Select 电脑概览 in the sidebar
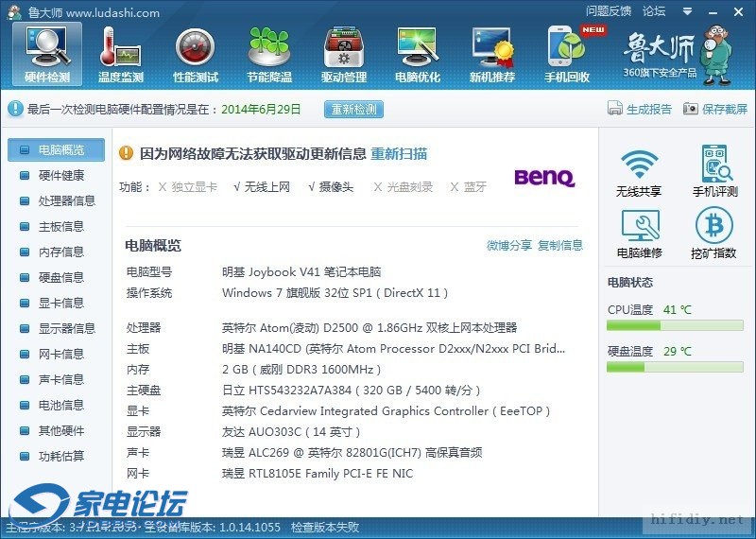This screenshot has width=756, height=539. [x=56, y=149]
